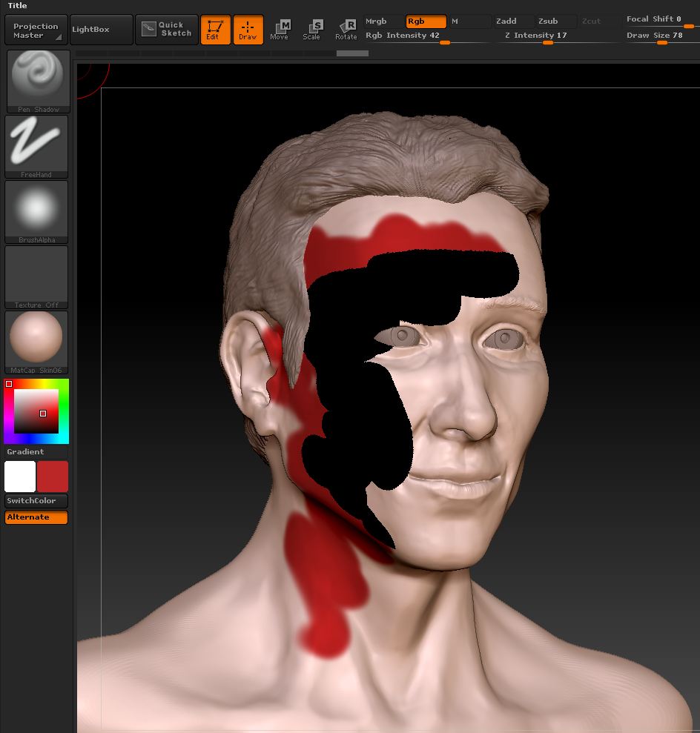Click the Zcut mode button
Screen dimensions: 700x733
(x=598, y=21)
